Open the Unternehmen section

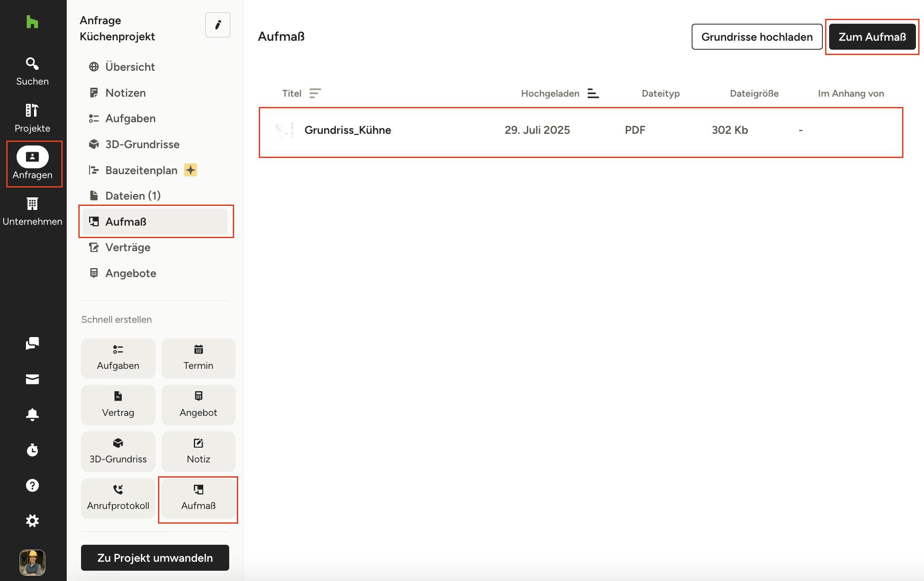tap(32, 211)
